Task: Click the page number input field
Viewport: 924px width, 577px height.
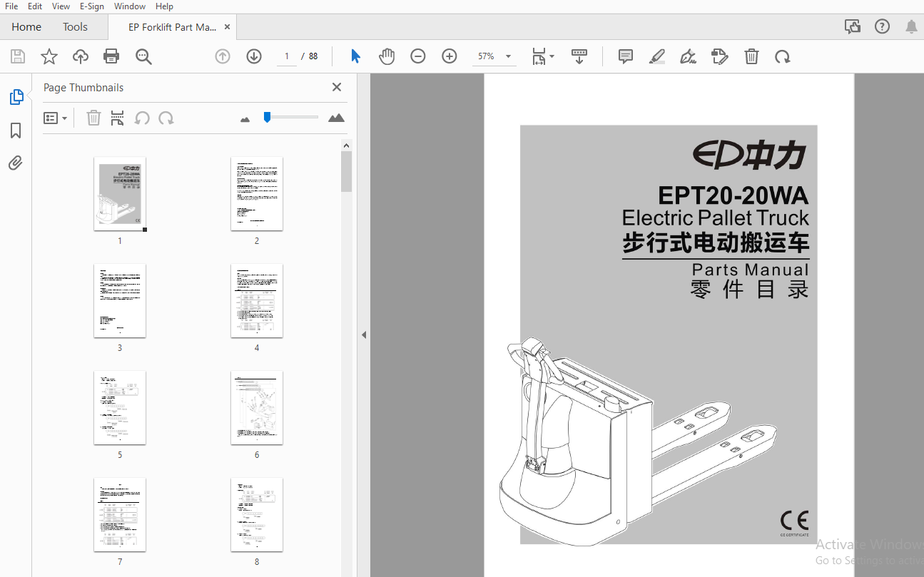Action: tap(286, 56)
